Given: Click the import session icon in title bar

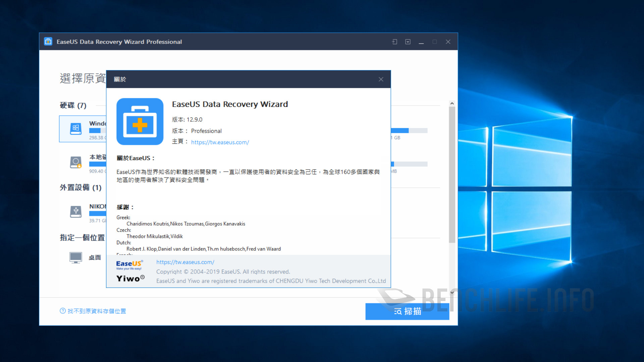Looking at the screenshot, I should [x=394, y=42].
